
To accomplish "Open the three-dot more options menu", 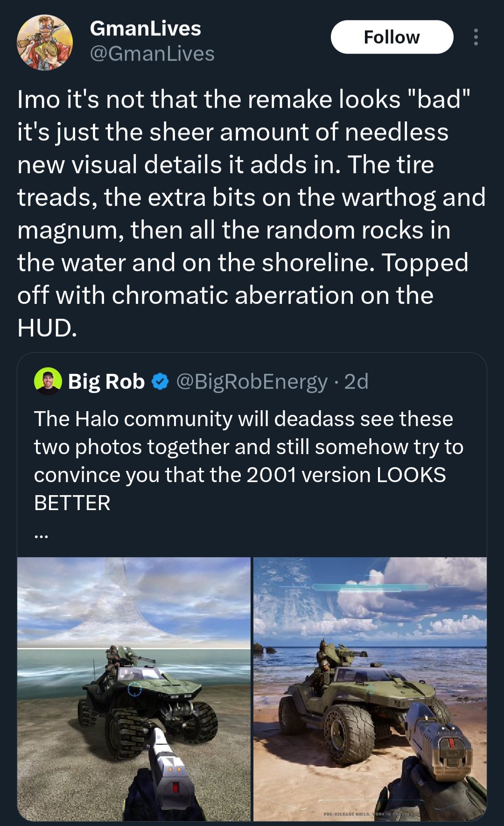I will point(476,37).
